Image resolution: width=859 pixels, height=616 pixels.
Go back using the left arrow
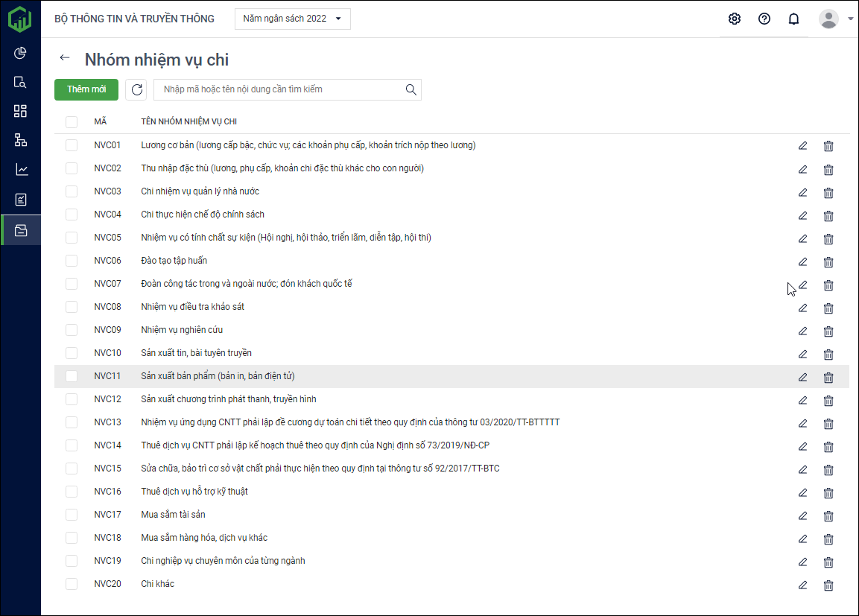click(x=65, y=58)
